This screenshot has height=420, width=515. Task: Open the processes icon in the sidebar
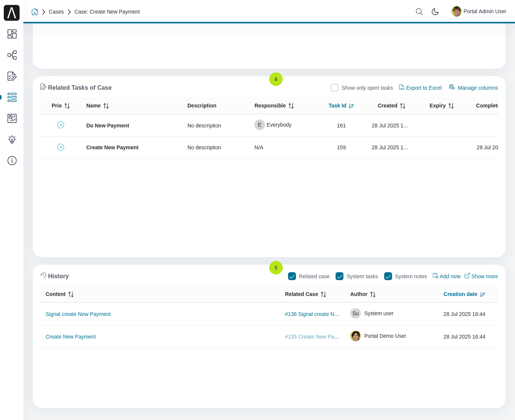[x=12, y=55]
